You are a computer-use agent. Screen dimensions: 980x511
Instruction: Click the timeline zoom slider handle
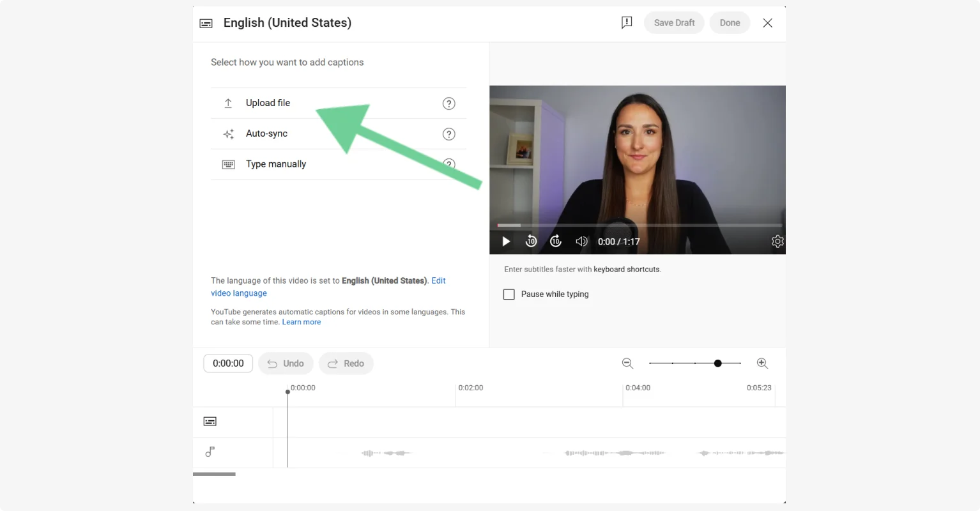tap(718, 363)
